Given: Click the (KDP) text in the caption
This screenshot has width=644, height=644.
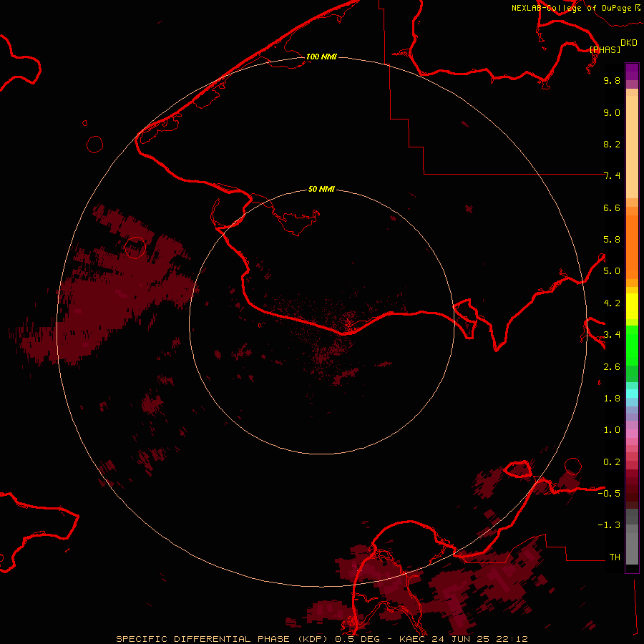Looking at the screenshot, I should [x=313, y=639].
